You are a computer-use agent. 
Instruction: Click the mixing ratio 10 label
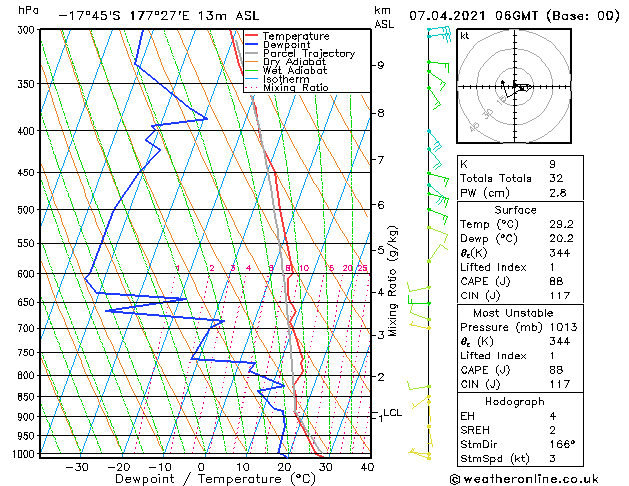[x=304, y=268]
